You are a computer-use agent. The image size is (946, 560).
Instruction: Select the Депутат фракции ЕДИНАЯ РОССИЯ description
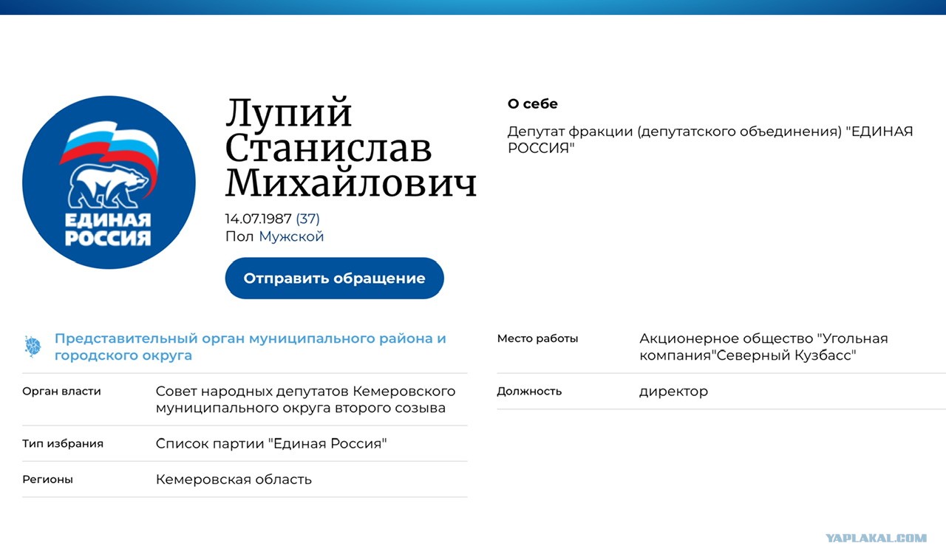pyautogui.click(x=710, y=140)
